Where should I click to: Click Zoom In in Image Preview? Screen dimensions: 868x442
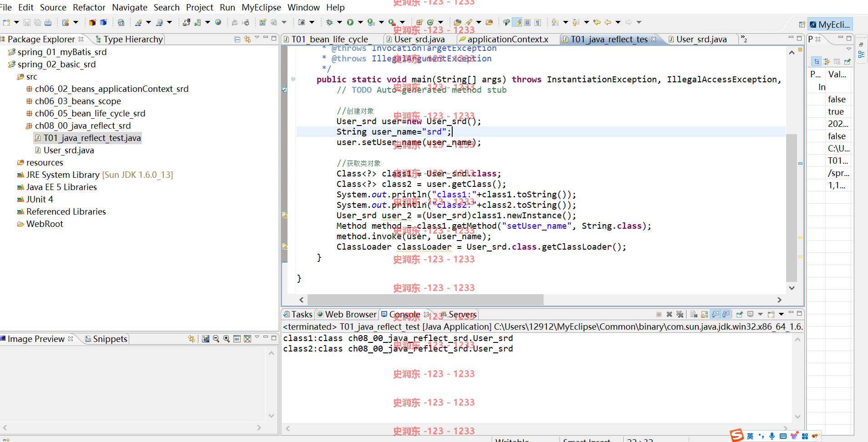point(226,339)
